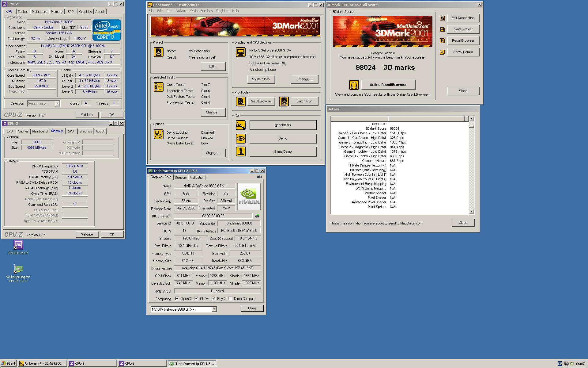Click the 3DMark2001 banner image

pyautogui.click(x=236, y=27)
